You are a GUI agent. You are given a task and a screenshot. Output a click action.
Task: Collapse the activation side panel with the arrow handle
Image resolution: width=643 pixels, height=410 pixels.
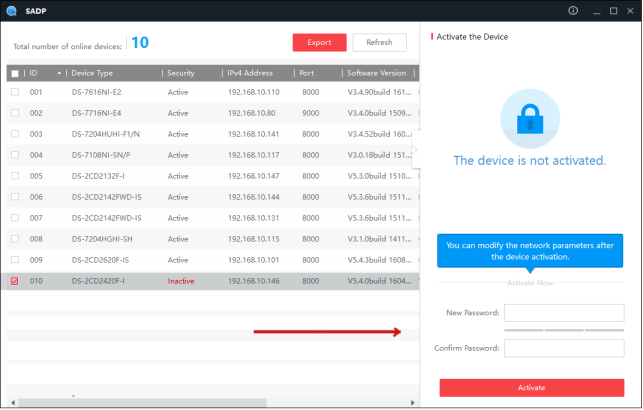415,150
